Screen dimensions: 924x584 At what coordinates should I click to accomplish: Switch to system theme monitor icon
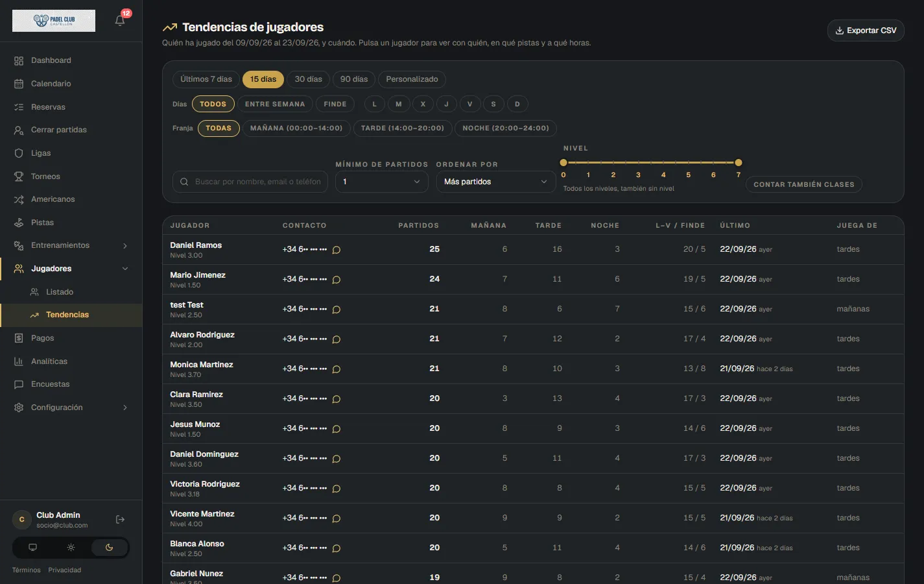[32, 548]
